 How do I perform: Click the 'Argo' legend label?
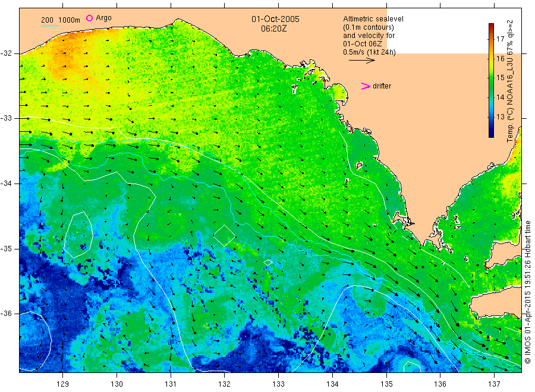click(103, 18)
